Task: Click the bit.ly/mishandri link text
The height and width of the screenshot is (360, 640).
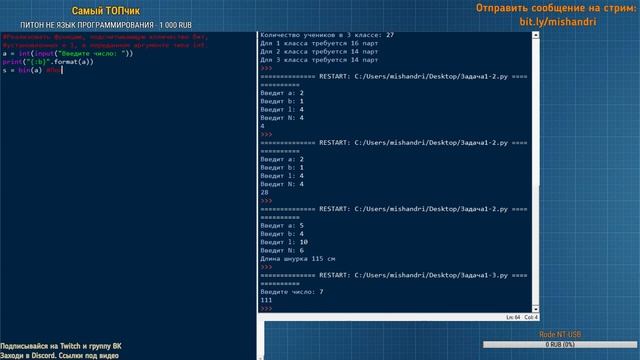Action: 558,22
